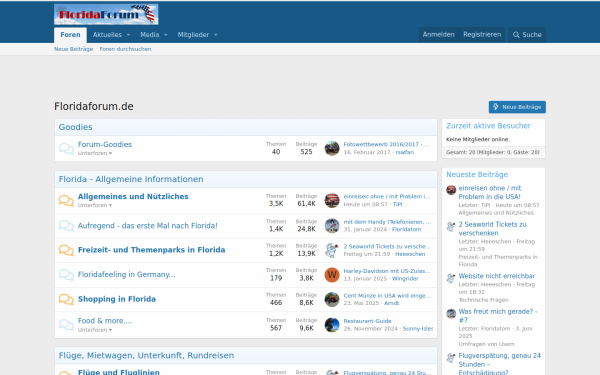The width and height of the screenshot is (600, 375).
Task: Open Sunny-Isles avatar in Food row
Action: (x=332, y=325)
